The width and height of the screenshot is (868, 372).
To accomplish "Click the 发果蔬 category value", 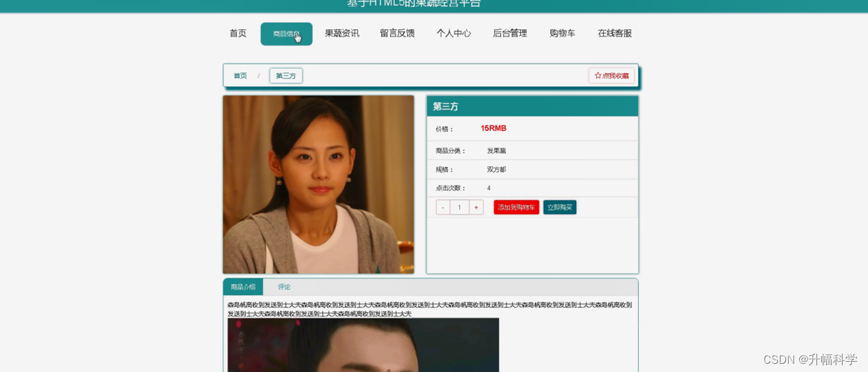I will [496, 151].
